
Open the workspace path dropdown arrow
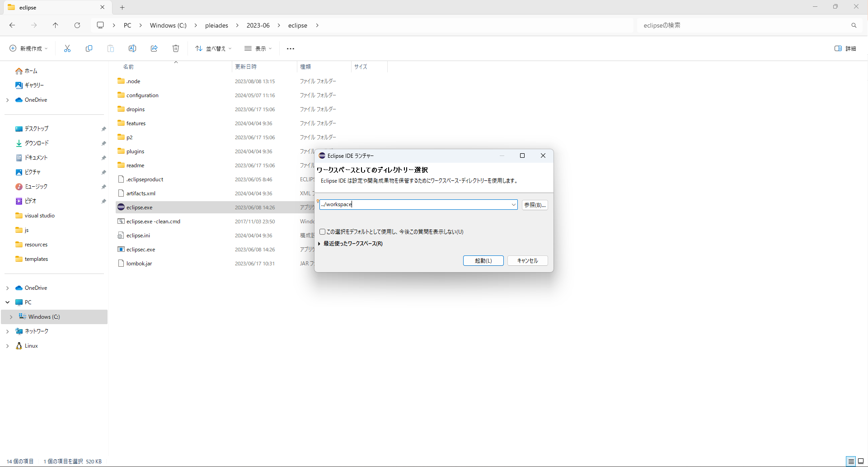click(513, 204)
